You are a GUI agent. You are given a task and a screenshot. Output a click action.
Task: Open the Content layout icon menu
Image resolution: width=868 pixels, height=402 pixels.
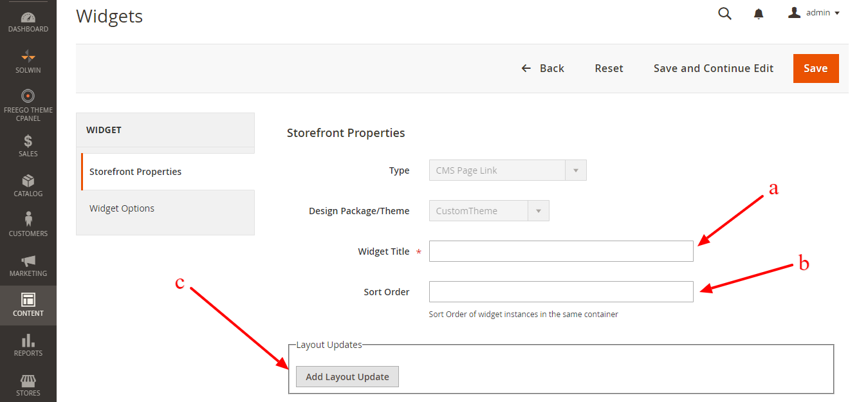click(x=28, y=305)
